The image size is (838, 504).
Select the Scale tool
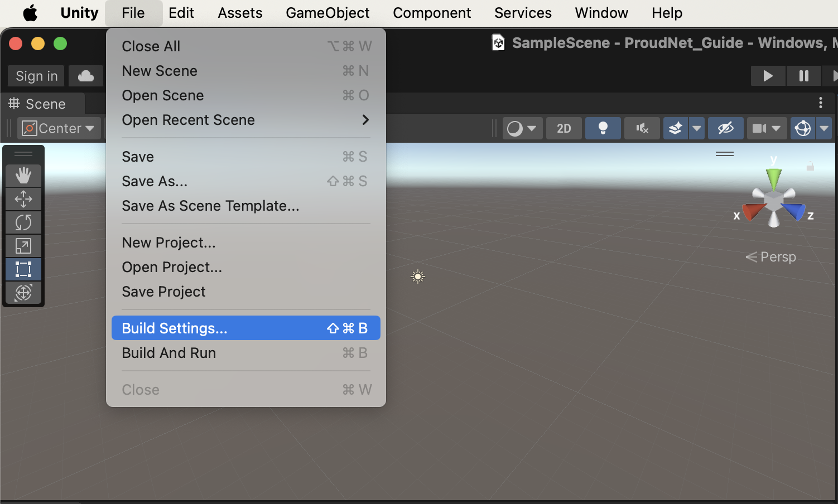coord(23,246)
